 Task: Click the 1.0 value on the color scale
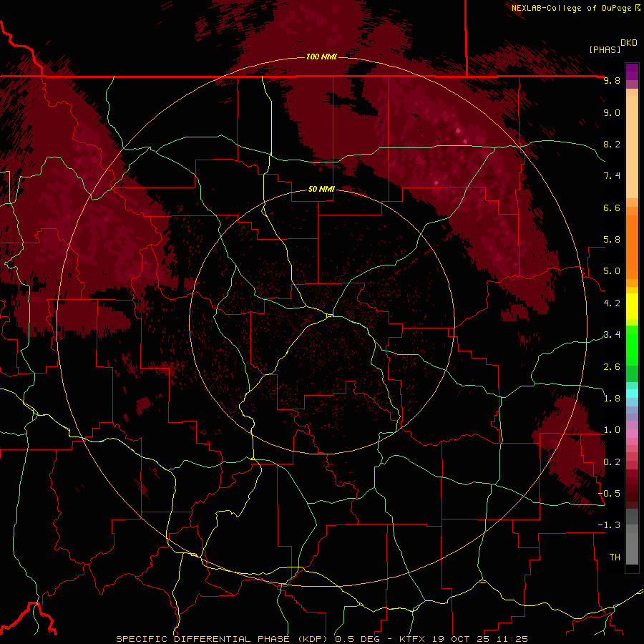(x=612, y=430)
